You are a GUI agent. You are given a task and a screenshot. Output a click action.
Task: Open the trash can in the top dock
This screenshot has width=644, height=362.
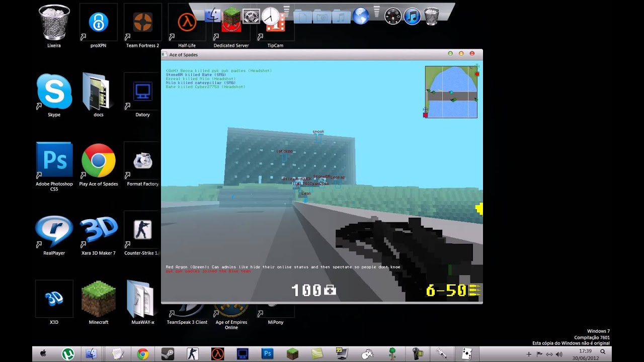tap(432, 16)
